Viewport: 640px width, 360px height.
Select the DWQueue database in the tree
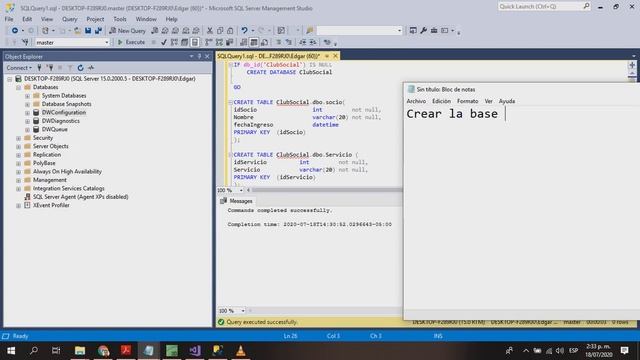pyautogui.click(x=55, y=129)
